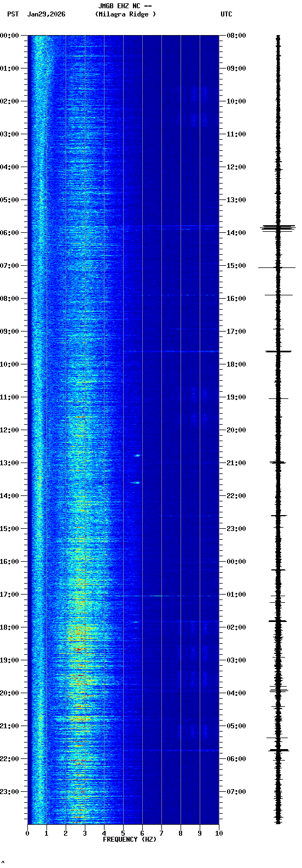Click 21:00 on the PST time axis
Image resolution: width=302 pixels, height=868 pixels.
9,726
